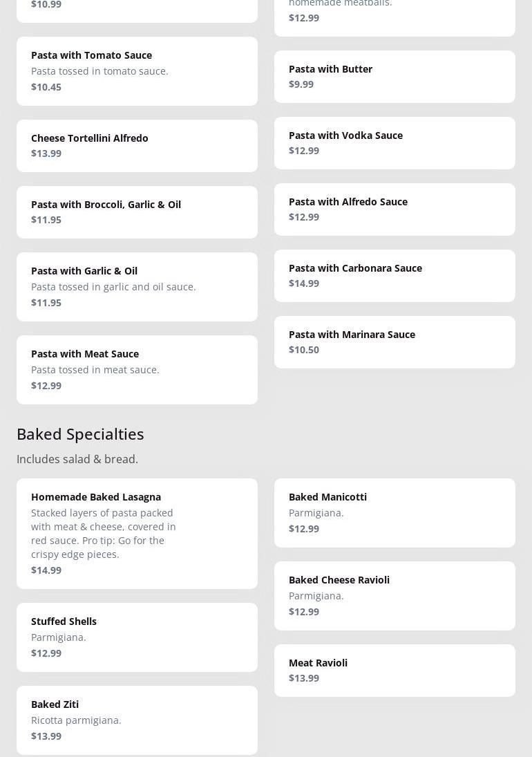The height and width of the screenshot is (757, 532).
Task: Select the Stuffed Shells card
Action: point(137,637)
